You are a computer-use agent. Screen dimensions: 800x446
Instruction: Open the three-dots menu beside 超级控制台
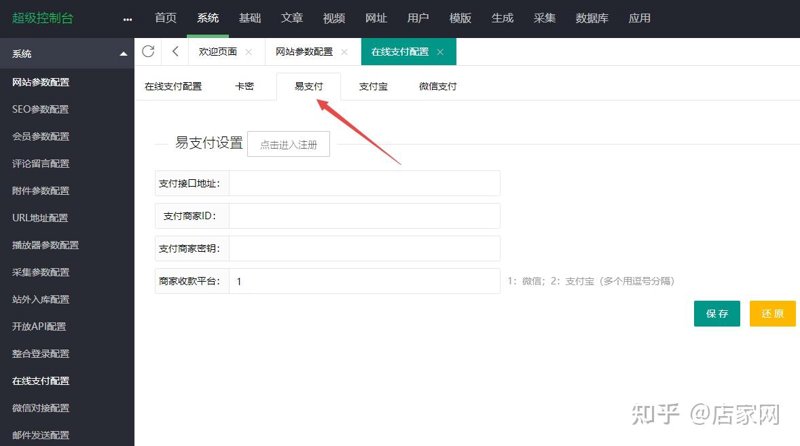(128, 19)
